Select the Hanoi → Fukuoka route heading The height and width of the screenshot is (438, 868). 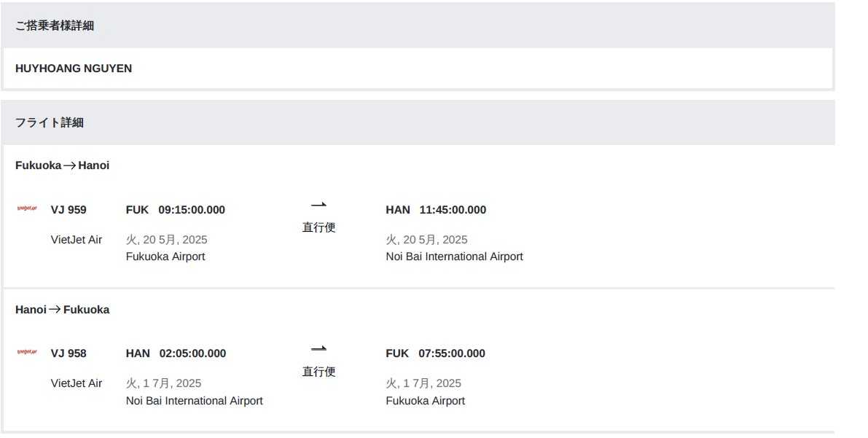63,310
